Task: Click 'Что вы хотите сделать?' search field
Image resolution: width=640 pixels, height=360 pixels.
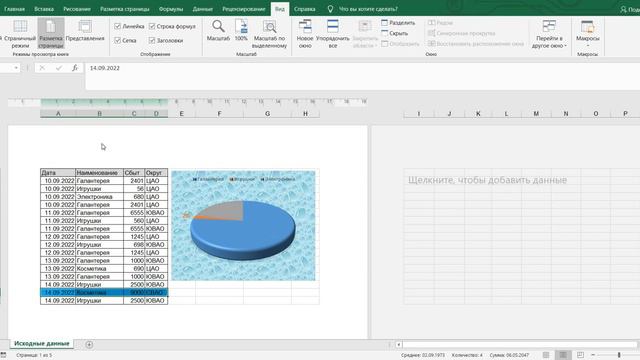Action: pyautogui.click(x=368, y=9)
